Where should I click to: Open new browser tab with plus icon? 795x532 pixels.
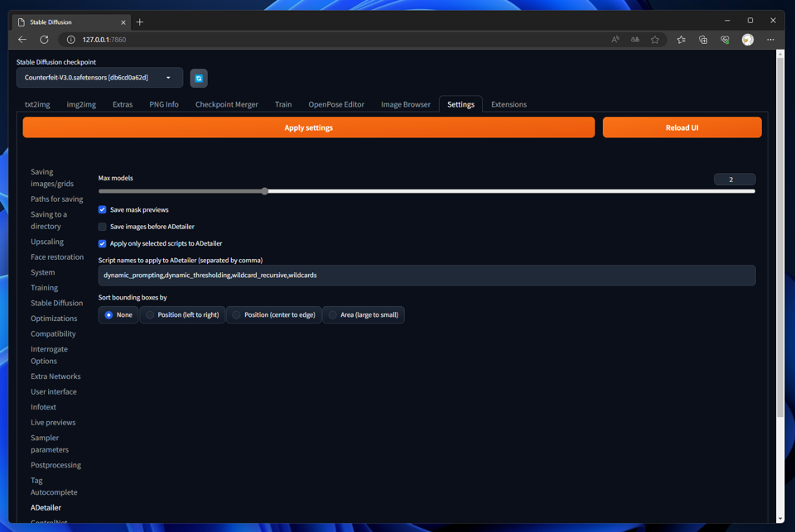(x=140, y=22)
